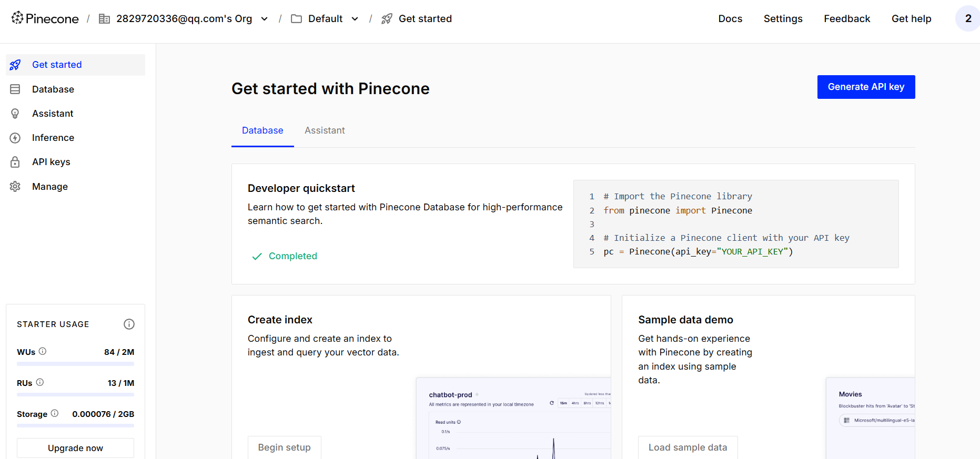The width and height of the screenshot is (980, 459).
Task: Click the RUs usage progress bar
Action: (x=75, y=395)
